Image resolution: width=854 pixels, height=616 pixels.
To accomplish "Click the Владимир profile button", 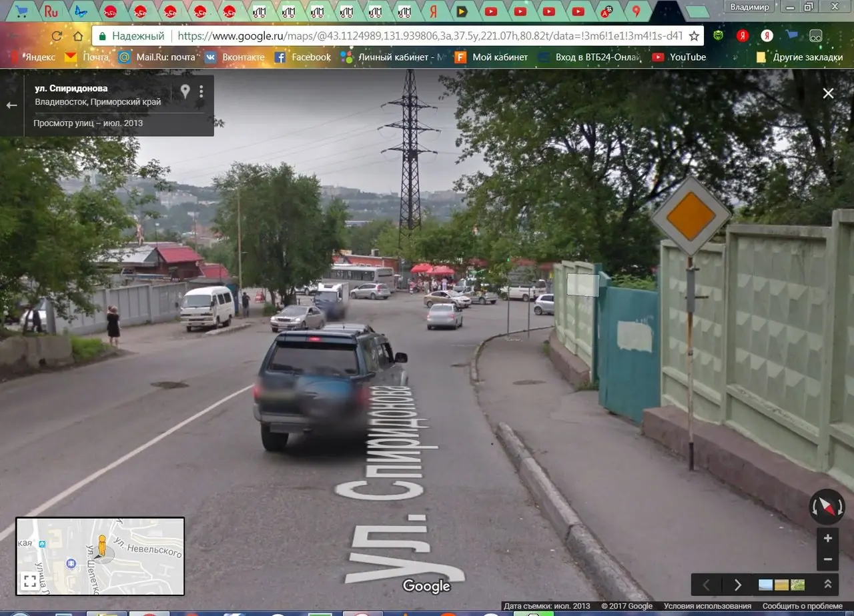I will click(751, 7).
